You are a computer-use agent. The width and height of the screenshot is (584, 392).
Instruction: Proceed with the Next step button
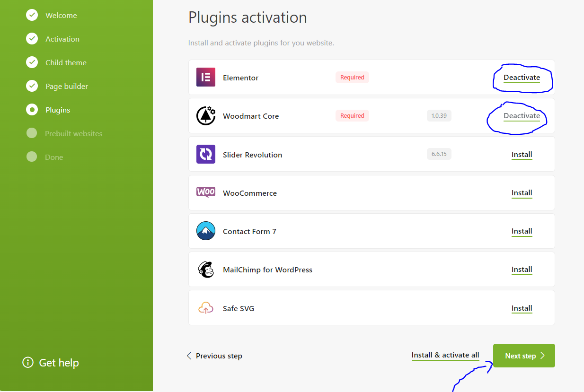(524, 356)
